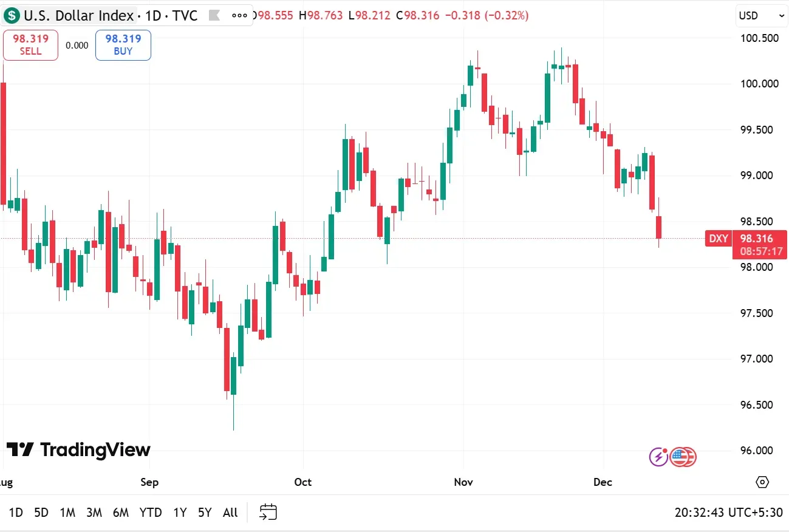Select the 5D time range
This screenshot has width=789, height=532.
click(x=41, y=513)
